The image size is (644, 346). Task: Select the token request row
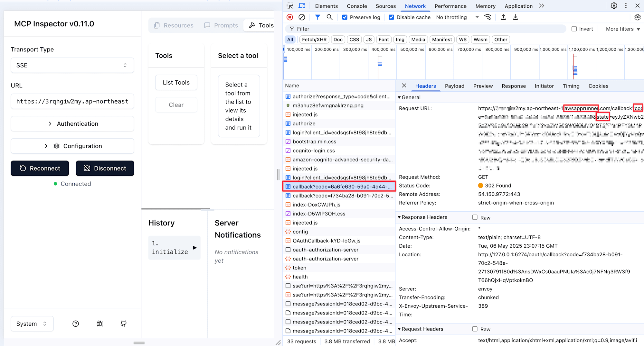tap(339, 268)
